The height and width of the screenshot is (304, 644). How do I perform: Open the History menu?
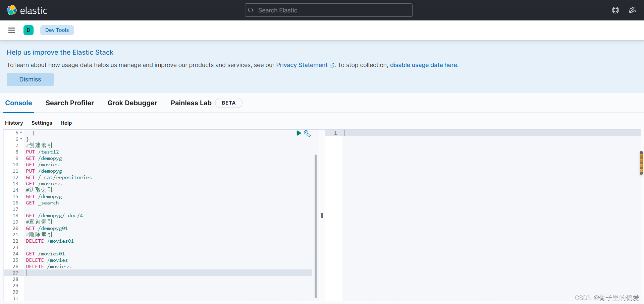pyautogui.click(x=14, y=123)
